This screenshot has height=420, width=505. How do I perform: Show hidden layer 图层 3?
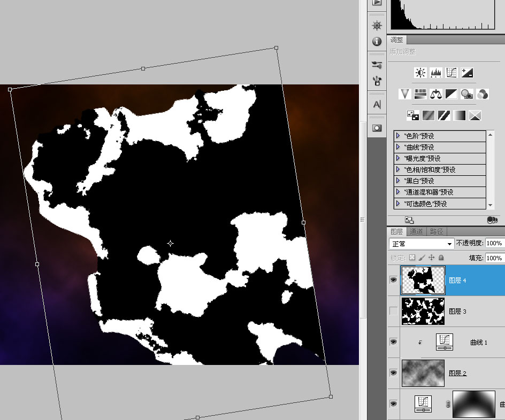coord(393,311)
